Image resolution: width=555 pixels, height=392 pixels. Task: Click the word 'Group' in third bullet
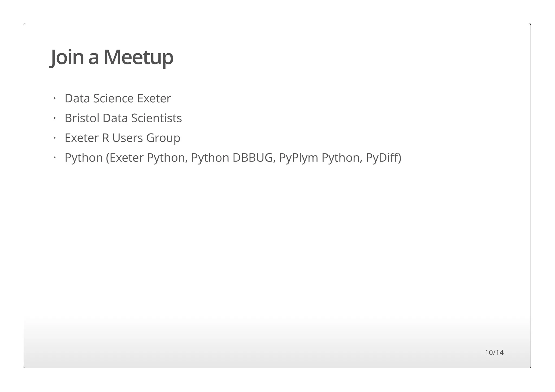click(x=163, y=138)
